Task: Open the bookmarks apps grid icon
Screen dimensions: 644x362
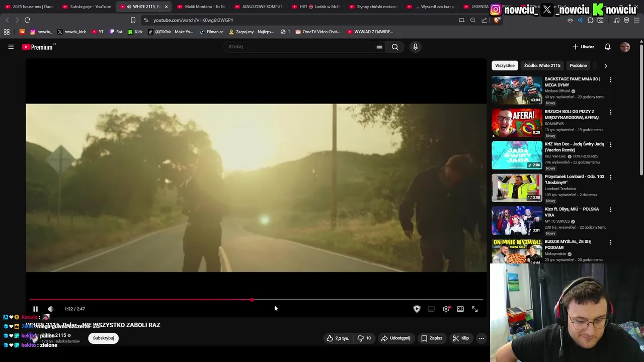Action: point(7,32)
